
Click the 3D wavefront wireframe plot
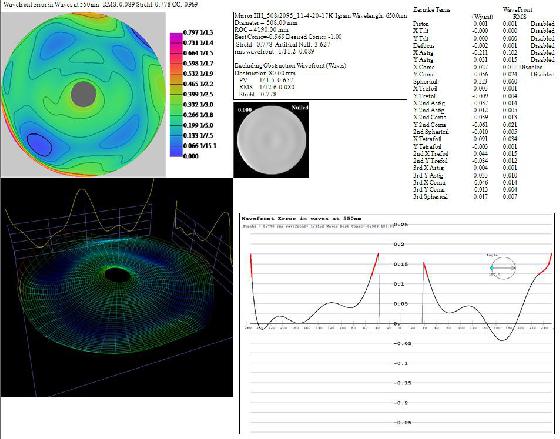pos(116,287)
